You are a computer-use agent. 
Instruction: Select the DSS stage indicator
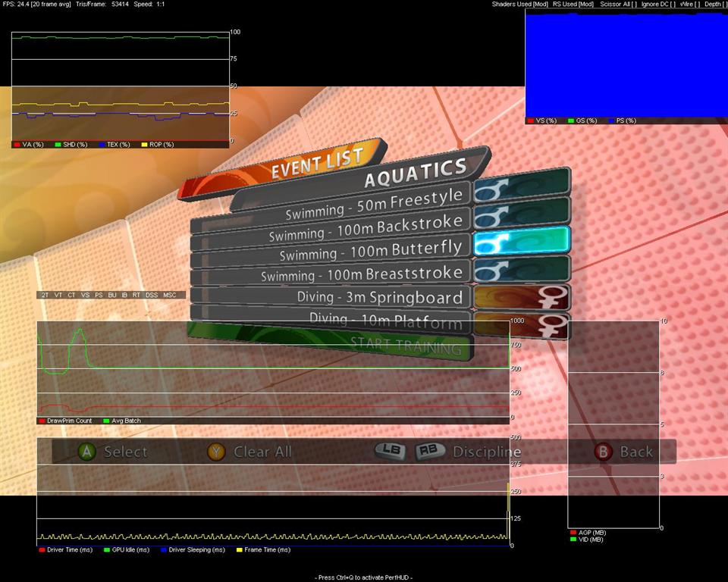(152, 295)
